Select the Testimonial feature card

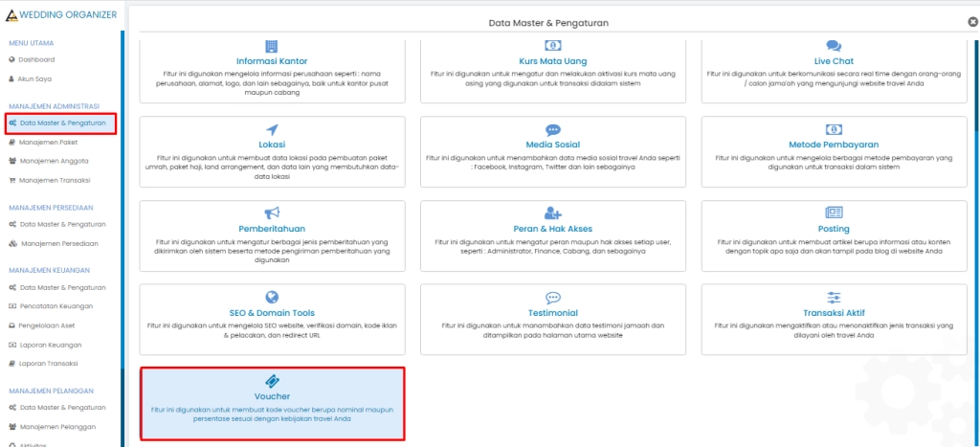click(x=552, y=315)
